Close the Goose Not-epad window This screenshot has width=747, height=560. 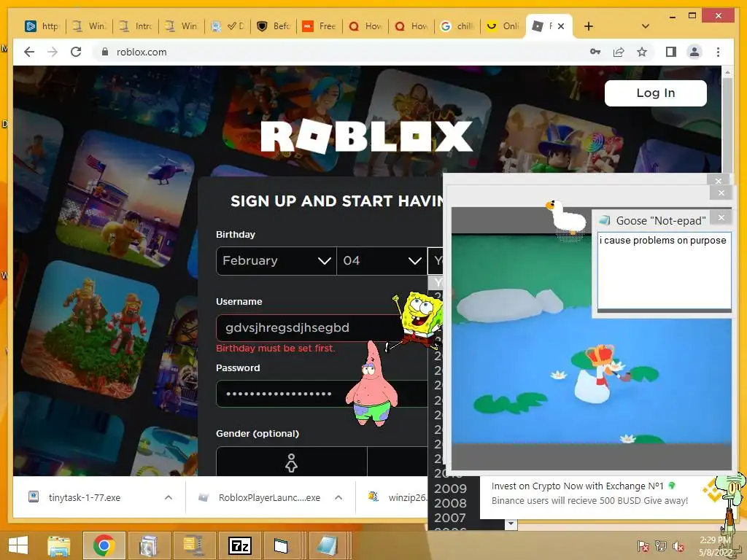point(721,217)
